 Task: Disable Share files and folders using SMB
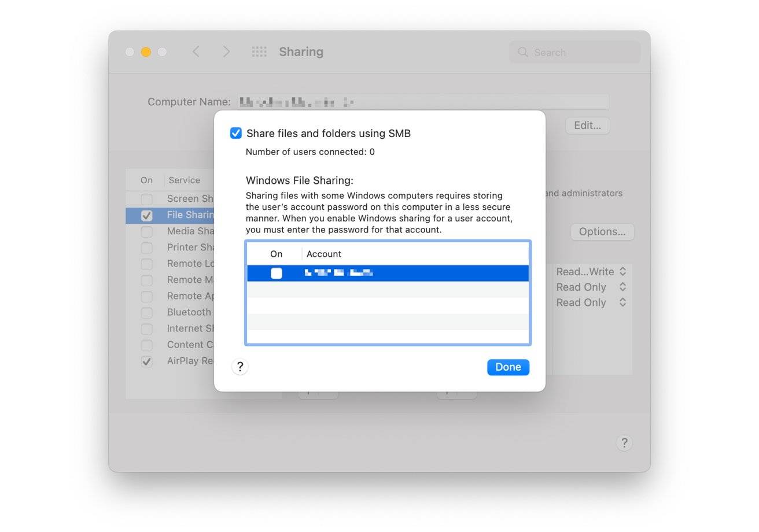coord(236,134)
